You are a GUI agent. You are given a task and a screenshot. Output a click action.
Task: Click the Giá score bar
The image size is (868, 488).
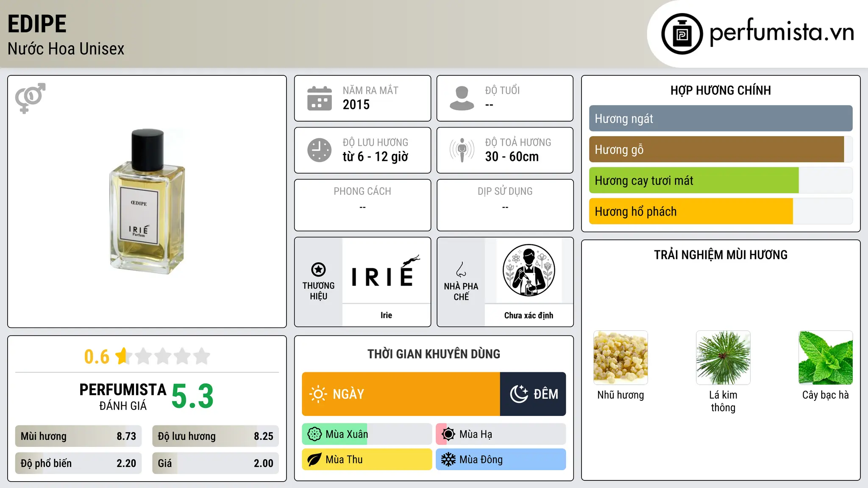216,463
